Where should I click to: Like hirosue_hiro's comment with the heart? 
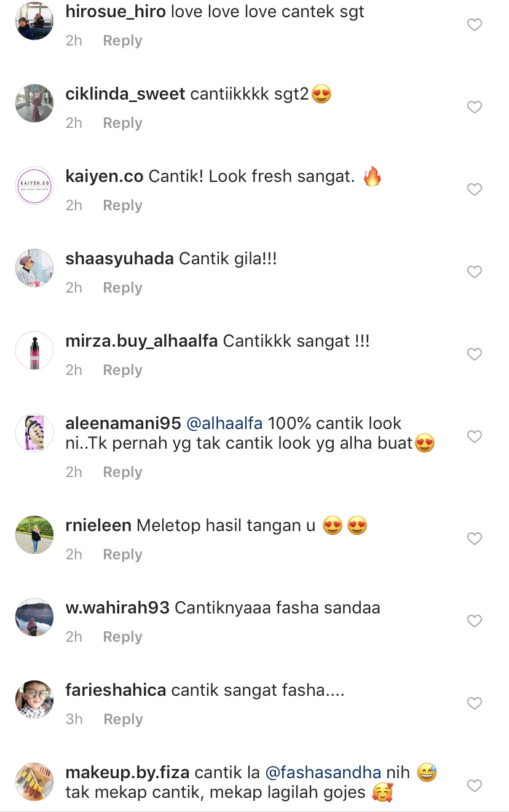(475, 25)
